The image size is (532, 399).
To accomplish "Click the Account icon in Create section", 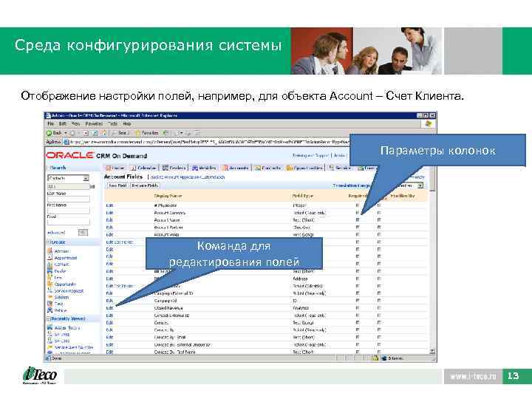I will 50,250.
